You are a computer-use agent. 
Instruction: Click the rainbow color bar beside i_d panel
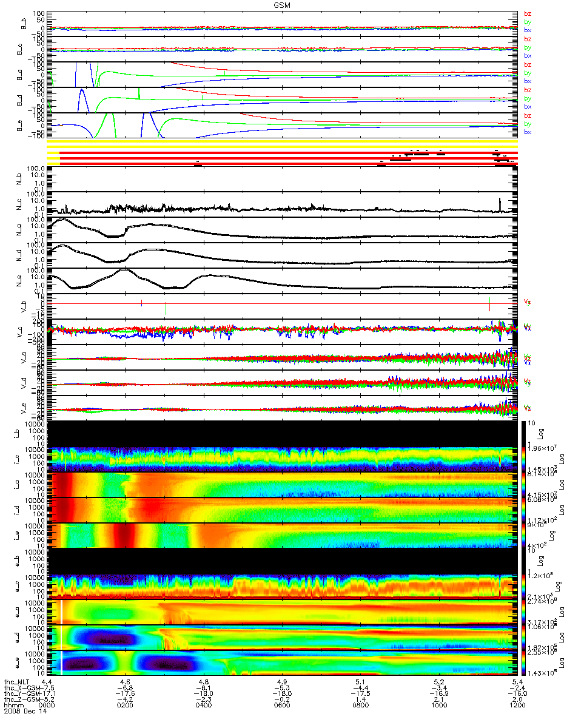(525, 510)
